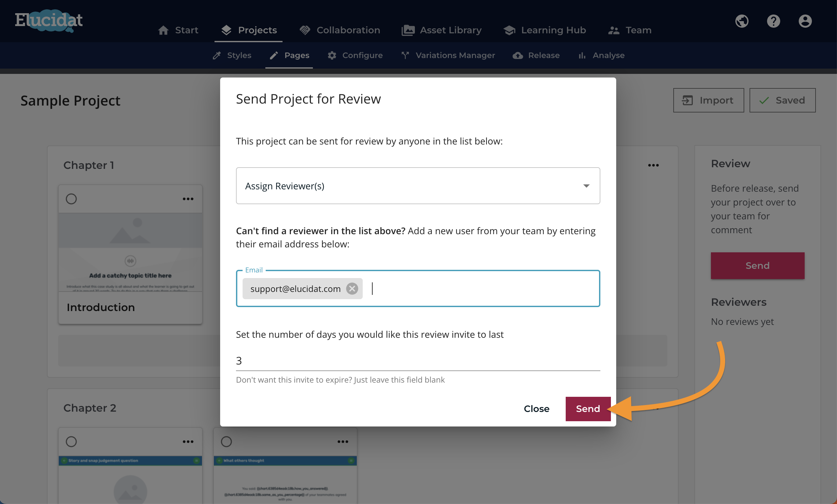This screenshot has height=504, width=837.
Task: Switch to the Pages sub-tab
Action: click(289, 55)
